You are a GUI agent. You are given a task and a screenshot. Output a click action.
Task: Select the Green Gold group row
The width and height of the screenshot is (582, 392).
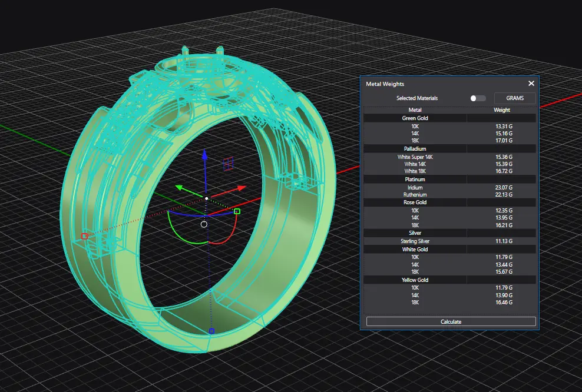pyautogui.click(x=415, y=118)
